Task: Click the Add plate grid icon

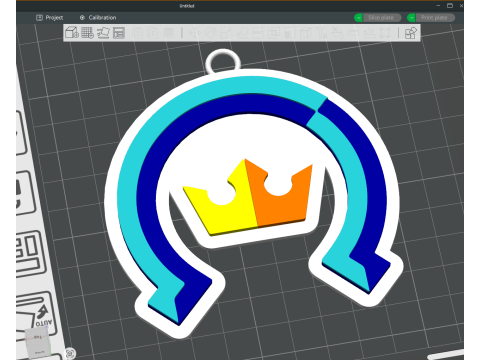Action: pyautogui.click(x=87, y=33)
